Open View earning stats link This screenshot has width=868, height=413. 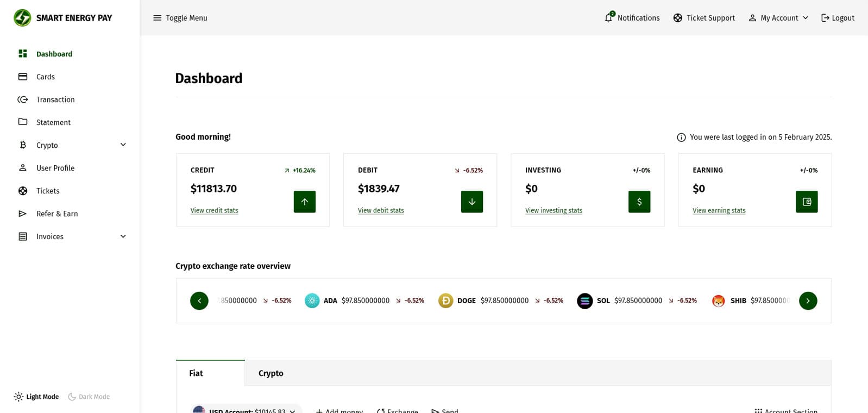719,210
